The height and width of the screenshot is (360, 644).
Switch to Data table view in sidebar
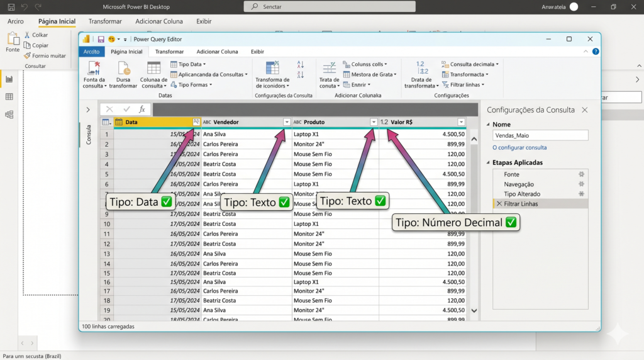click(9, 97)
